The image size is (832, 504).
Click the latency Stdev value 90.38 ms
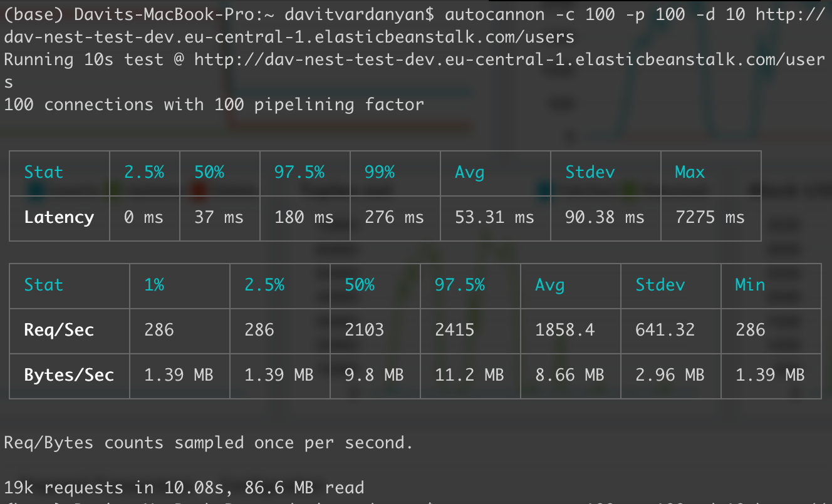605,217
